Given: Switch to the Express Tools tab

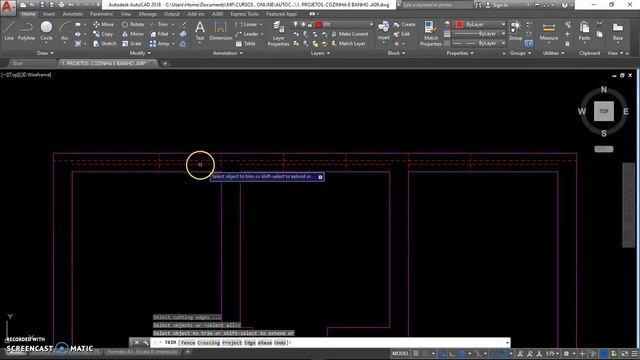Looking at the screenshot, I should pos(244,14).
